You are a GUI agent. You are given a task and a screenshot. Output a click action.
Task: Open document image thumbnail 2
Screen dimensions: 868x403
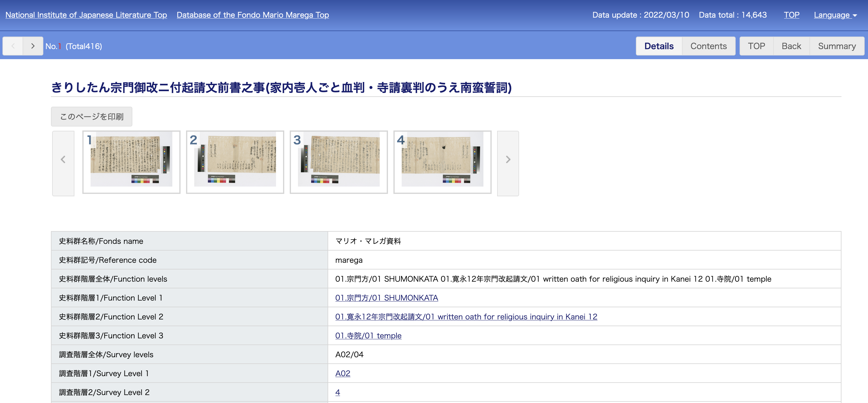[235, 162]
